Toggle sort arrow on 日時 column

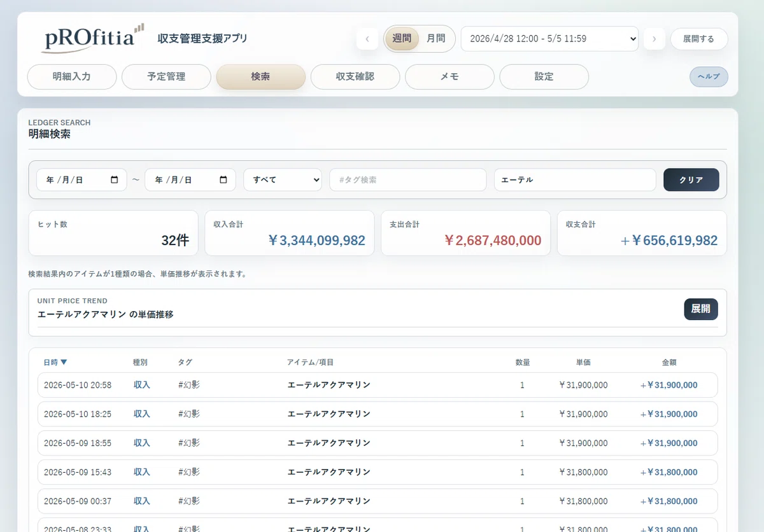tap(64, 363)
